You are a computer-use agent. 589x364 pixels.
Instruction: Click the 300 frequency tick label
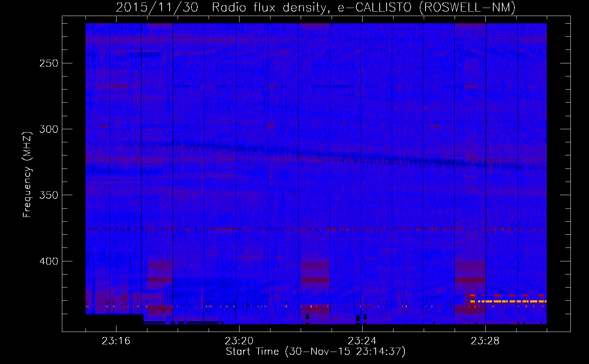click(x=49, y=129)
